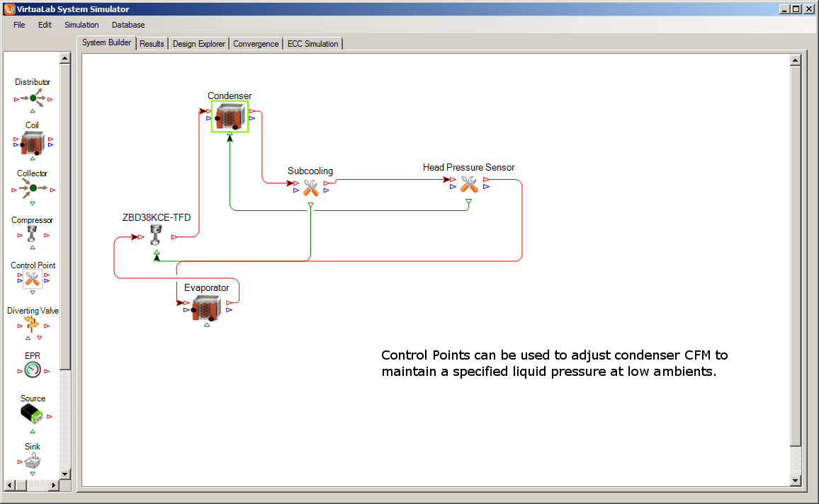Screen dimensions: 819x504
Task: Click the ZBD38KCE-TFD compressor node
Action: click(157, 238)
